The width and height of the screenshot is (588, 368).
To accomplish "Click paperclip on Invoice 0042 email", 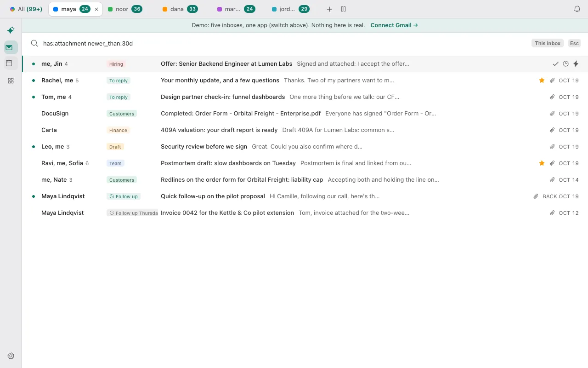I will [x=553, y=213].
